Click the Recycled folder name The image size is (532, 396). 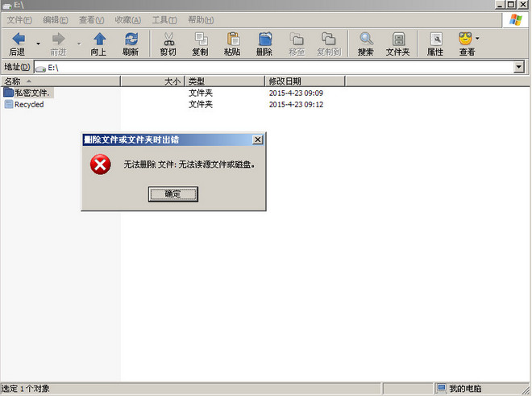pyautogui.click(x=29, y=104)
